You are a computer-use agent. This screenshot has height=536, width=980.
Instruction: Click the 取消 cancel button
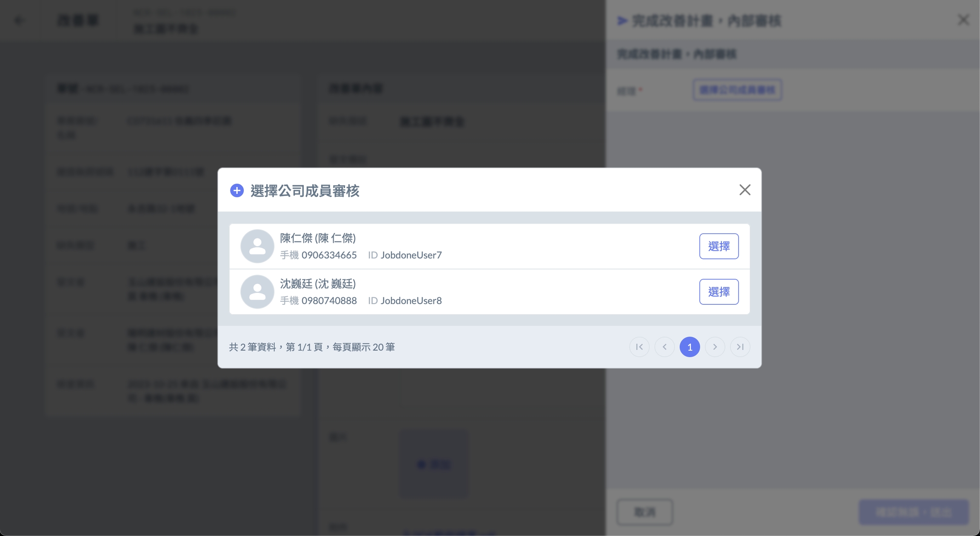pyautogui.click(x=644, y=512)
